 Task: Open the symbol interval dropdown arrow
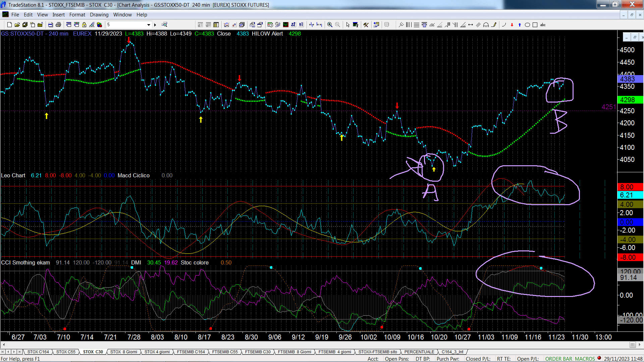(149, 25)
